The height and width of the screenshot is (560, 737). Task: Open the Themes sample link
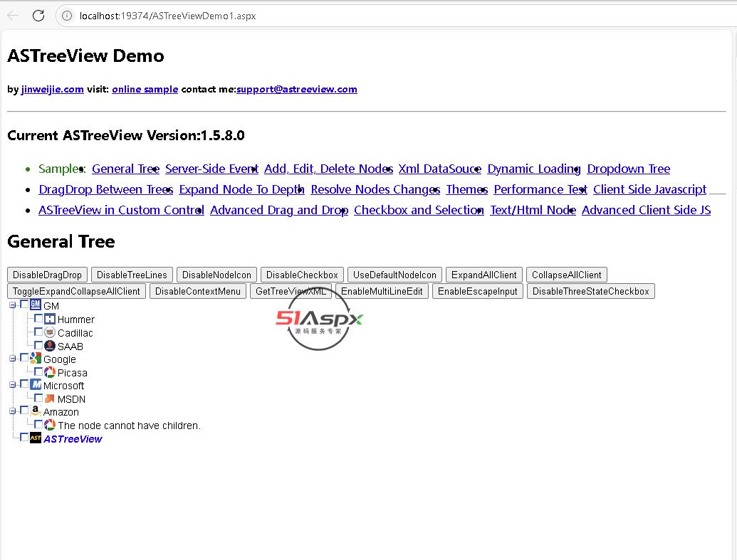466,189
